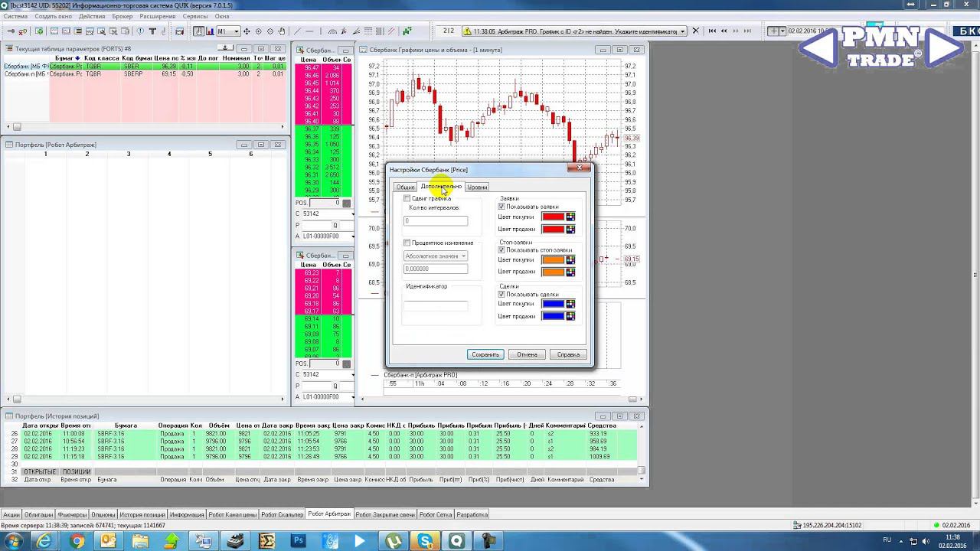Click the Справка button in settings dialog
This screenshot has height=551, width=980.
coord(568,354)
